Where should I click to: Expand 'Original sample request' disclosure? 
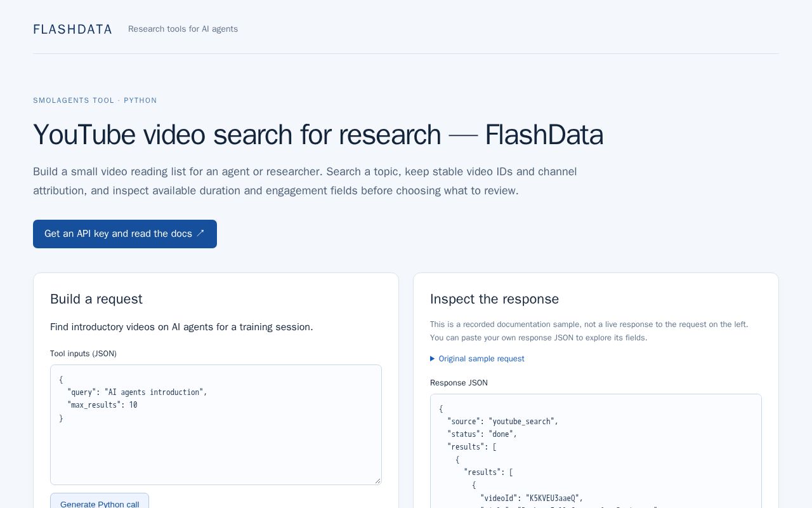click(477, 359)
